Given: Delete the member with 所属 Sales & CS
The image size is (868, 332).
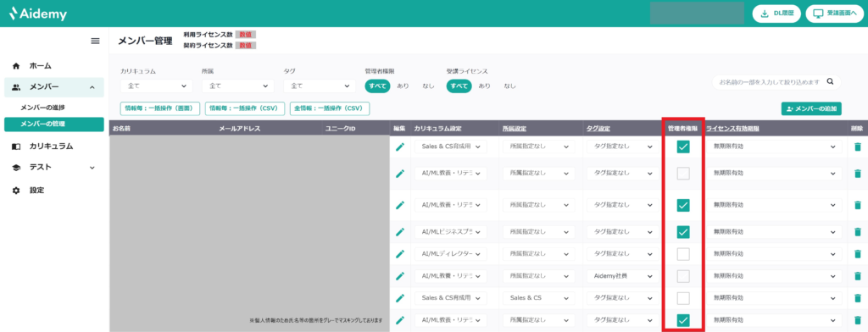Looking at the screenshot, I should coord(858,298).
